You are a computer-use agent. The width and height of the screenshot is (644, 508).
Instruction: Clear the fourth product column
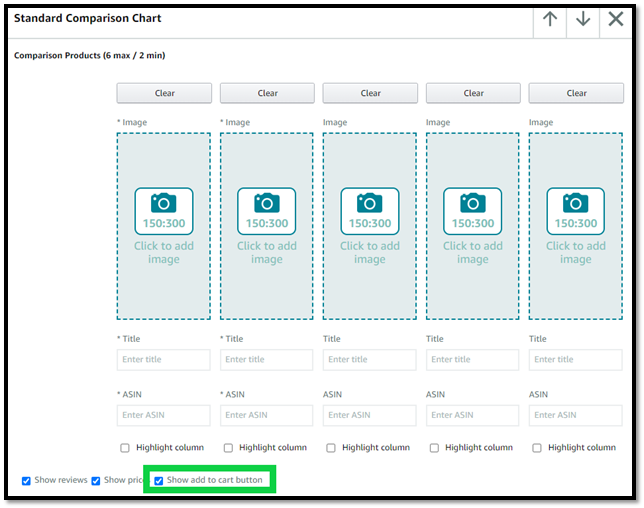click(x=474, y=93)
